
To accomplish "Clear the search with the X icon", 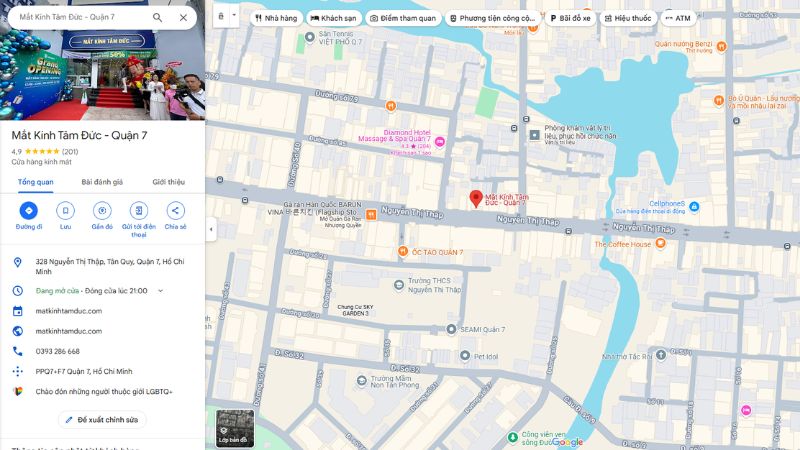I will tap(183, 17).
